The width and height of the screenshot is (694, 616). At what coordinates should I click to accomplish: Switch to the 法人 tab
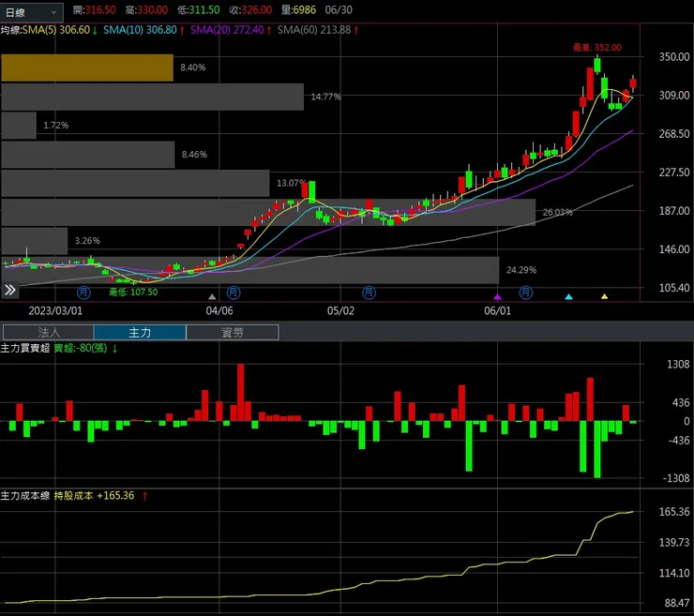coord(48,332)
